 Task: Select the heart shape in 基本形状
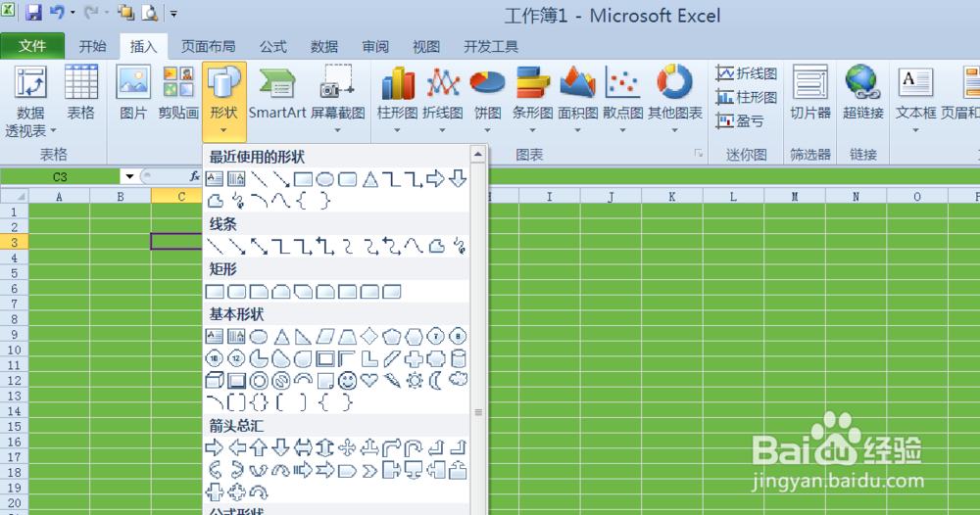tap(369, 380)
